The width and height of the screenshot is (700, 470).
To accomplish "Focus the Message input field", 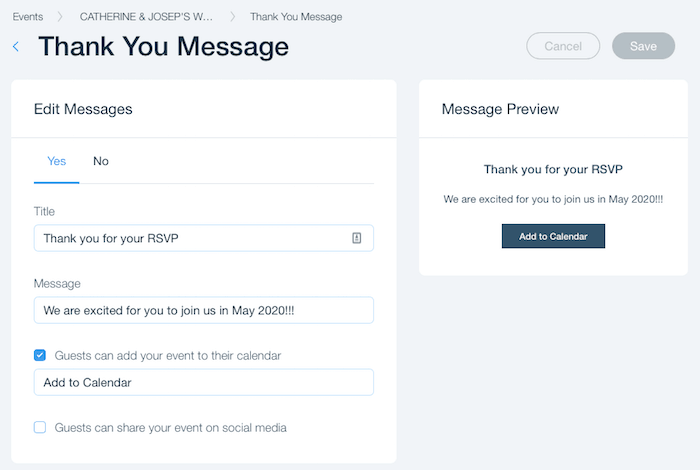I will [x=204, y=310].
